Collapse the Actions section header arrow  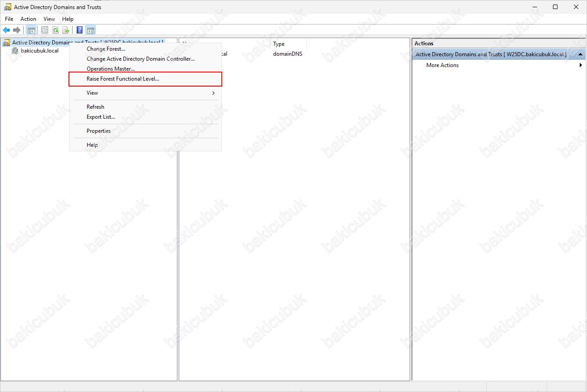point(580,54)
